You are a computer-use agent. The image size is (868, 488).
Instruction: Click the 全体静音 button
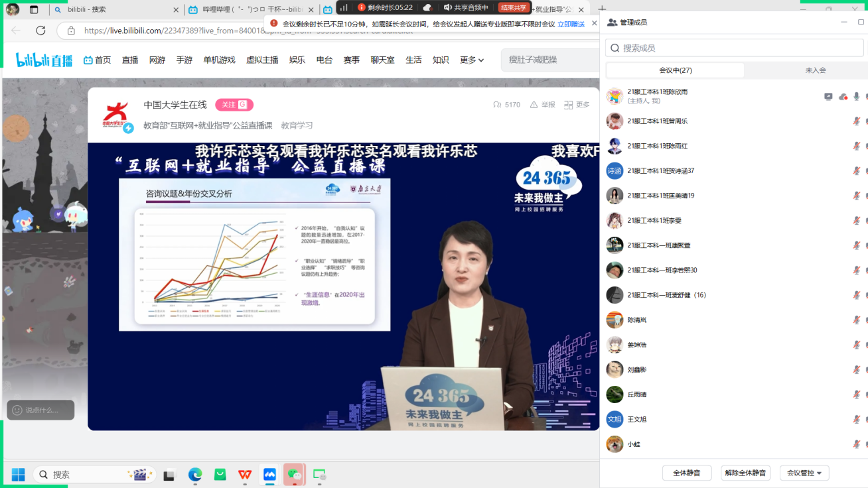687,473
